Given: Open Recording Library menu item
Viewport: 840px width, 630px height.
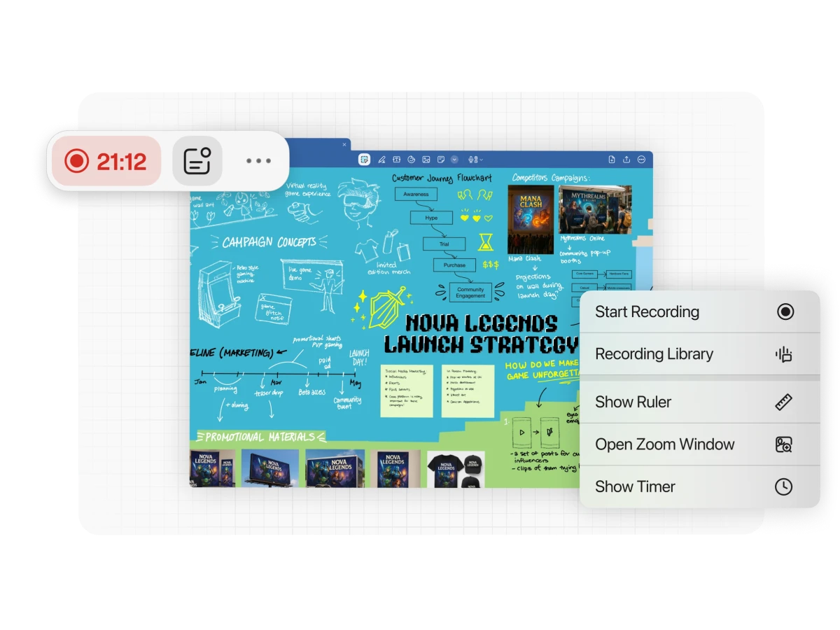Looking at the screenshot, I should click(699, 353).
